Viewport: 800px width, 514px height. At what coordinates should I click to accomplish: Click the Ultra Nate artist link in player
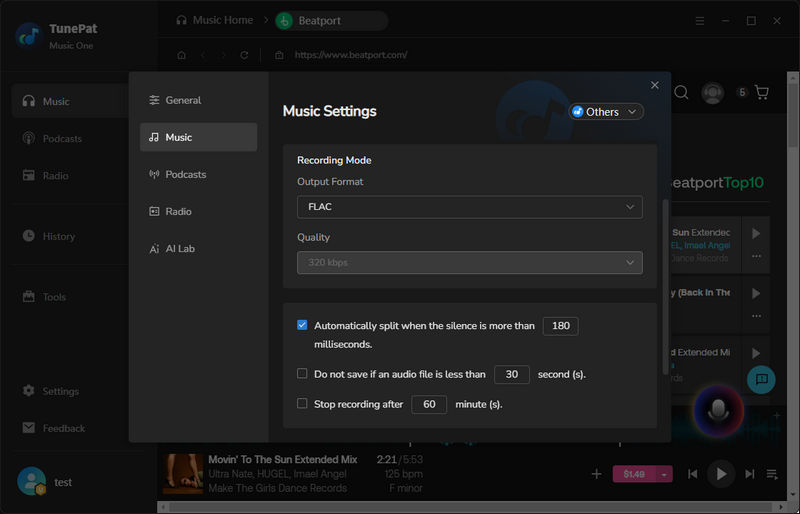point(231,474)
